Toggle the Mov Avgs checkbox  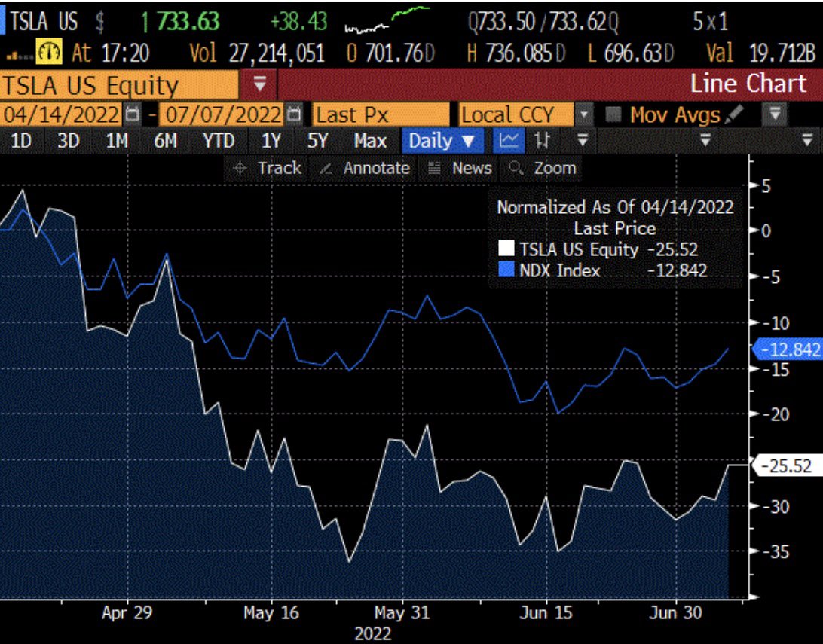[x=613, y=114]
